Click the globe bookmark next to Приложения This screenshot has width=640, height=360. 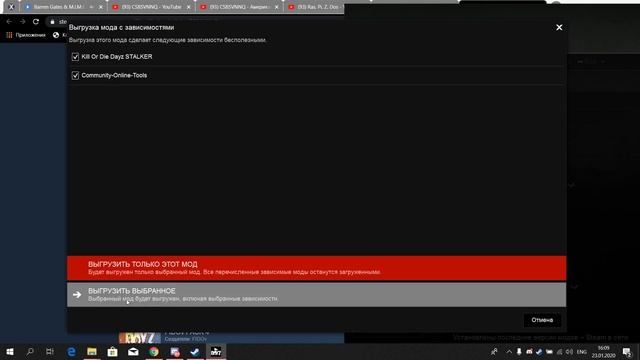[56, 35]
